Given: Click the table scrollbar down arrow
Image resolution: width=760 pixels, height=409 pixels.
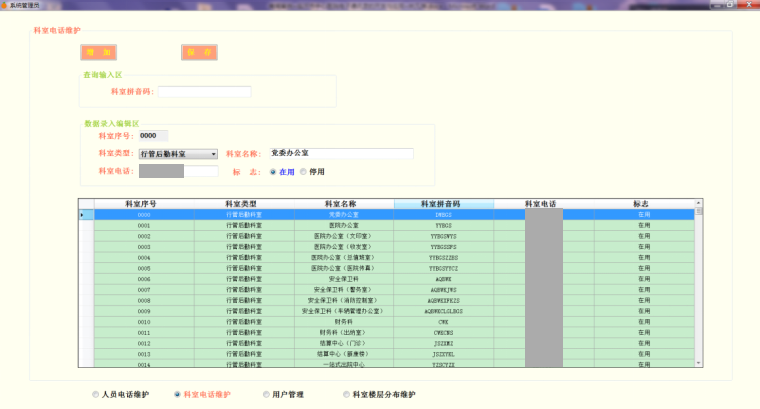Looking at the screenshot, I should [x=699, y=363].
